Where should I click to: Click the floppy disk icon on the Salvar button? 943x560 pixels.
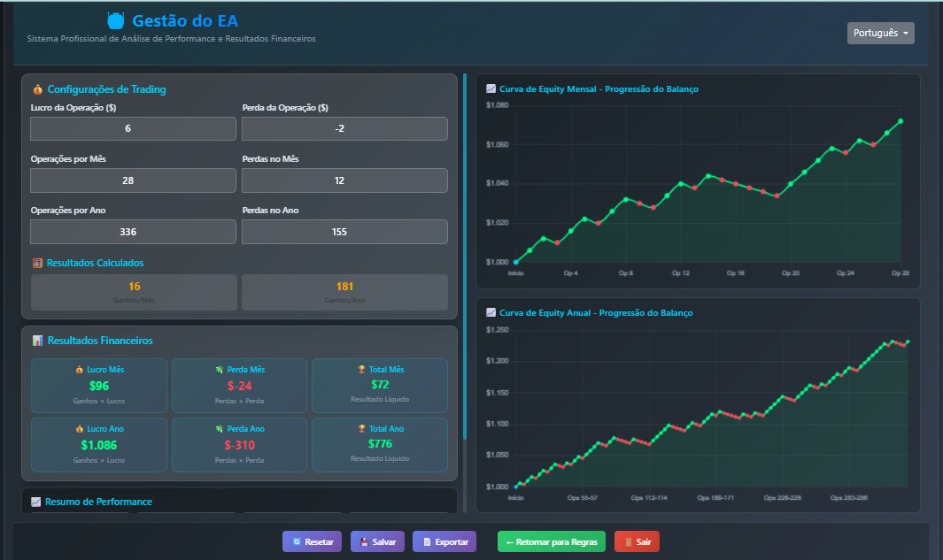[x=364, y=542]
